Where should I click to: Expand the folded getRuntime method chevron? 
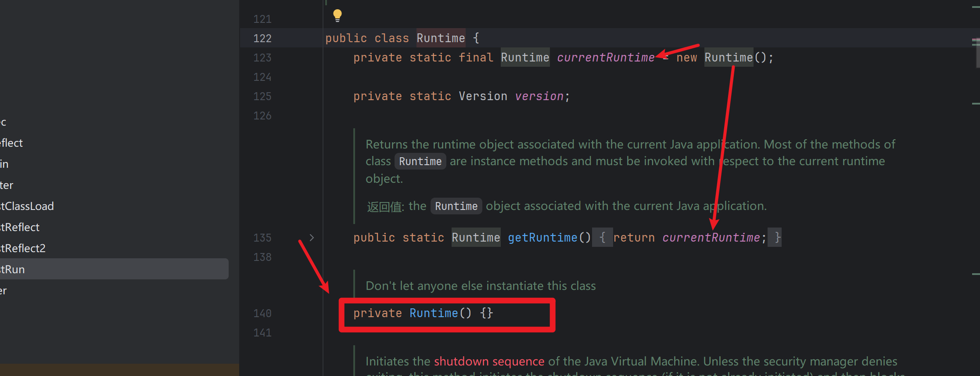coord(312,238)
